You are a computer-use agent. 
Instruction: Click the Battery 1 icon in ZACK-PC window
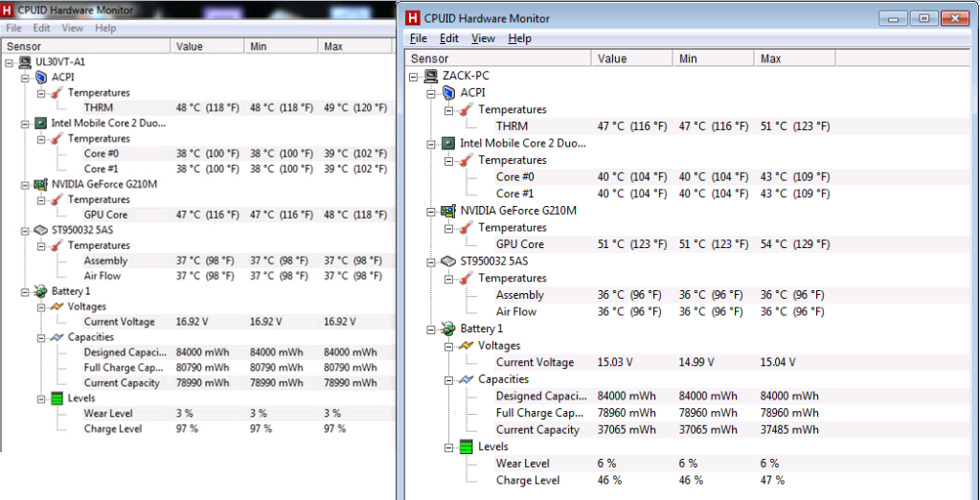click(448, 329)
